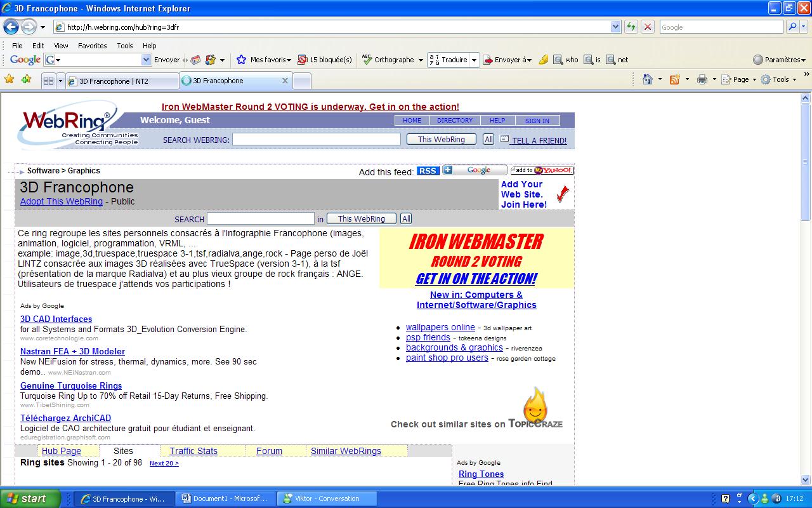Switch to the Hub Page tab
This screenshot has height=508, width=812.
tap(62, 451)
